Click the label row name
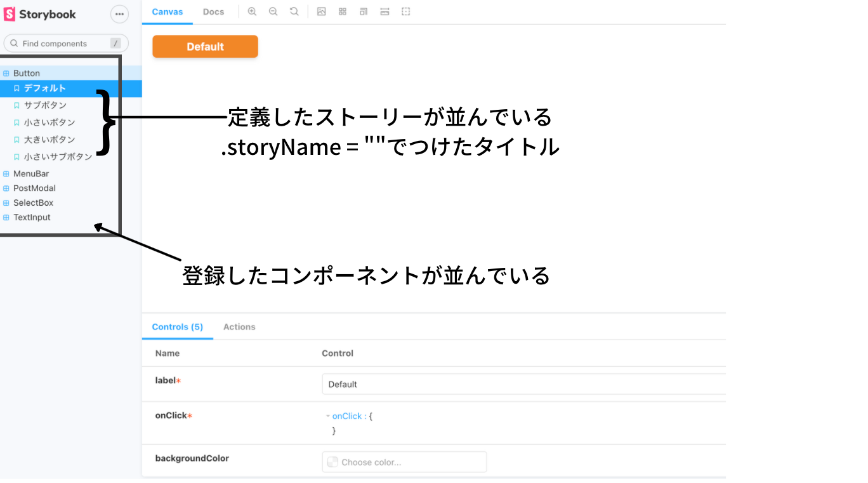Screen dimensions: 868x483 tap(168, 380)
